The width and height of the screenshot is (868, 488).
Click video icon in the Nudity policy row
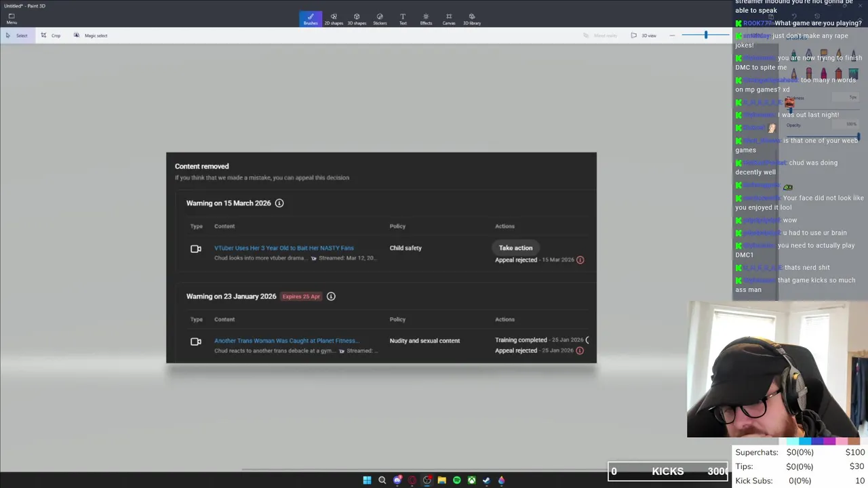coord(196,342)
